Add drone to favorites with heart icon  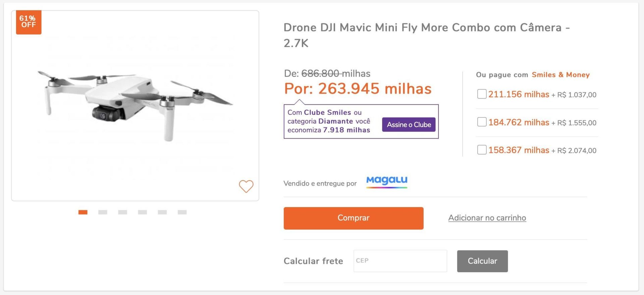(246, 186)
